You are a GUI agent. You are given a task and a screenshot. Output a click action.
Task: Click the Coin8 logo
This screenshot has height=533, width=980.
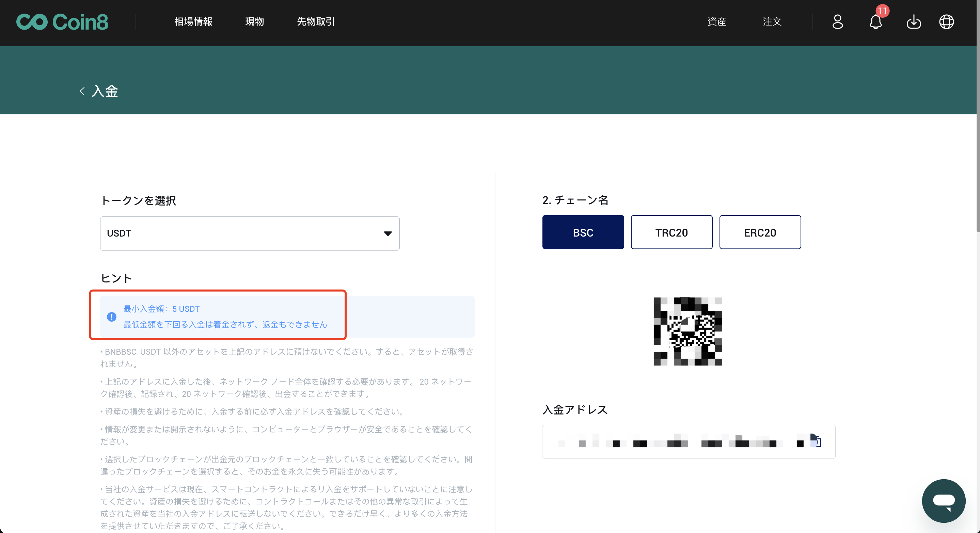[x=62, y=22]
